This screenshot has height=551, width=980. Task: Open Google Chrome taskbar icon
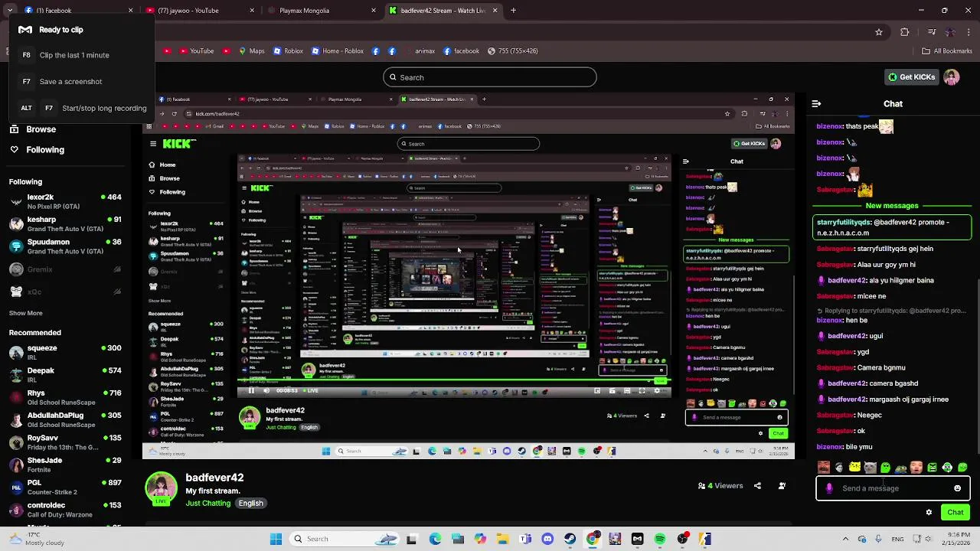tap(593, 539)
